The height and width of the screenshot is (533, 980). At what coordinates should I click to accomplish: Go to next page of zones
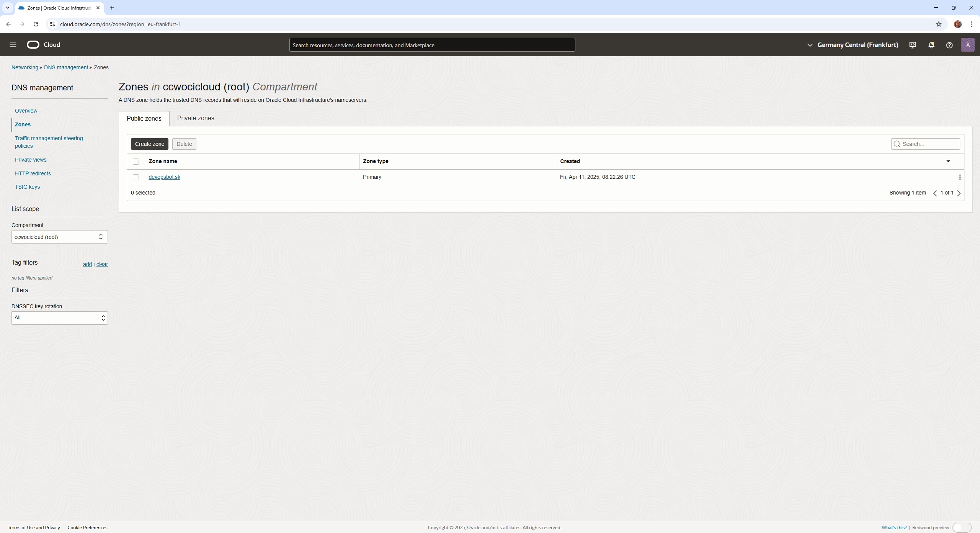(x=959, y=193)
